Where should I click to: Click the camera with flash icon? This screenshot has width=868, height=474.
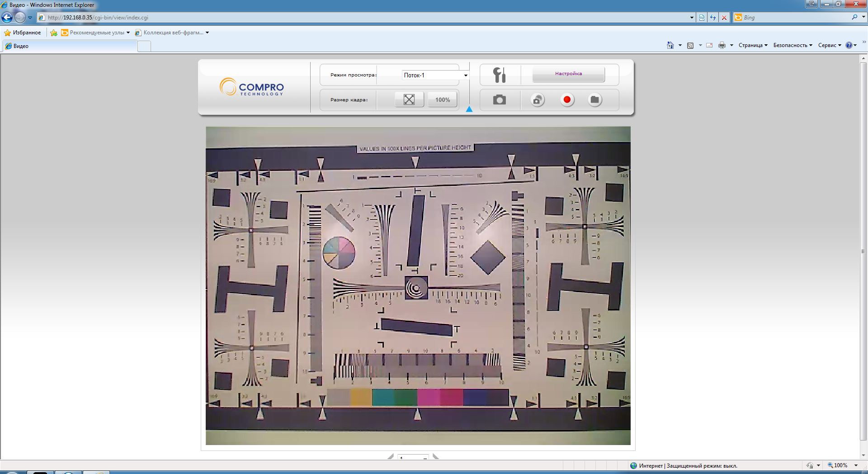click(538, 100)
